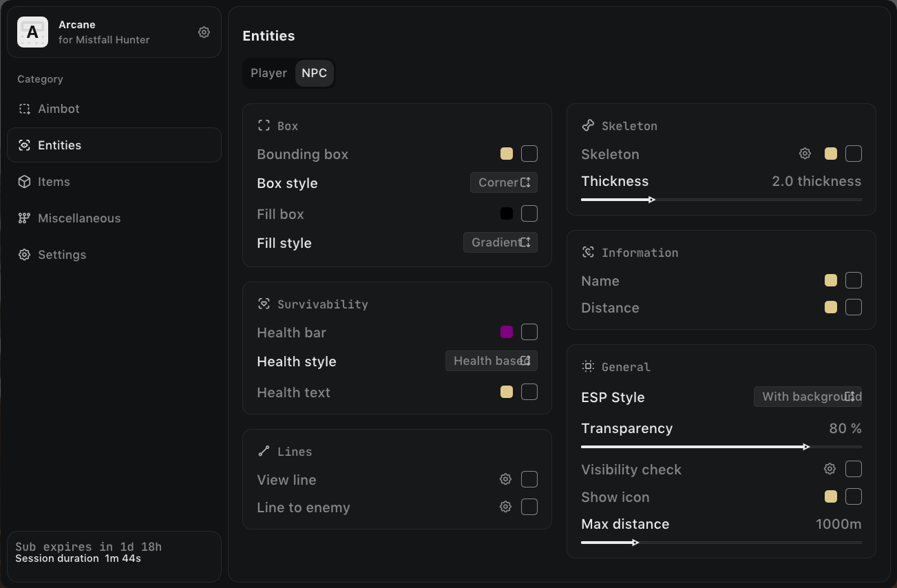The width and height of the screenshot is (897, 588).
Task: Click the Visibility check gear icon
Action: click(x=830, y=469)
